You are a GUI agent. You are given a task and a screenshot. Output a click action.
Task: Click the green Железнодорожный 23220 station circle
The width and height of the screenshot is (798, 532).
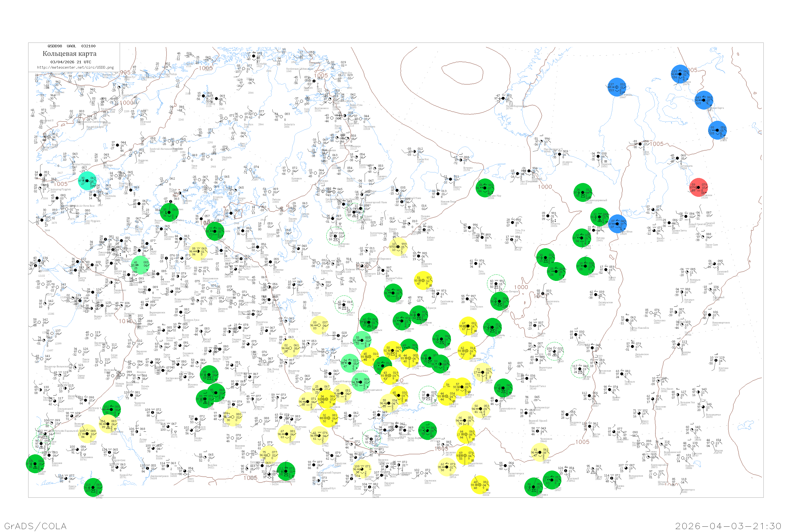coord(583,193)
